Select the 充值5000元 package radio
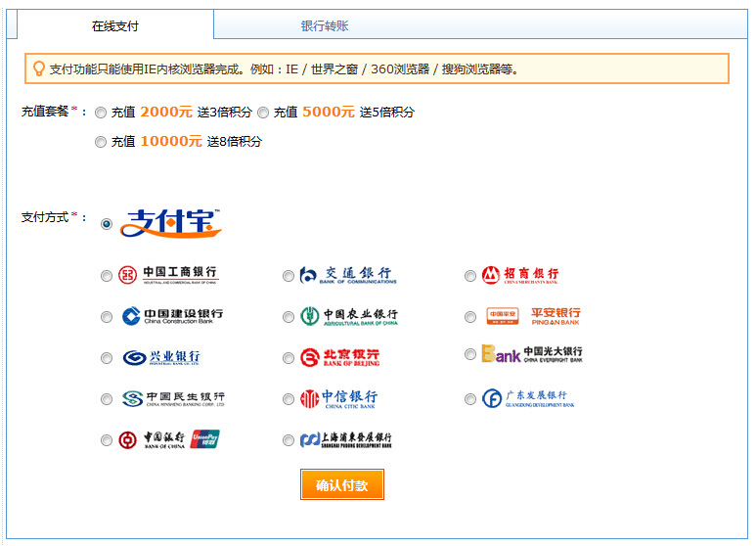Screen dimensions: 756x546 click(x=263, y=113)
